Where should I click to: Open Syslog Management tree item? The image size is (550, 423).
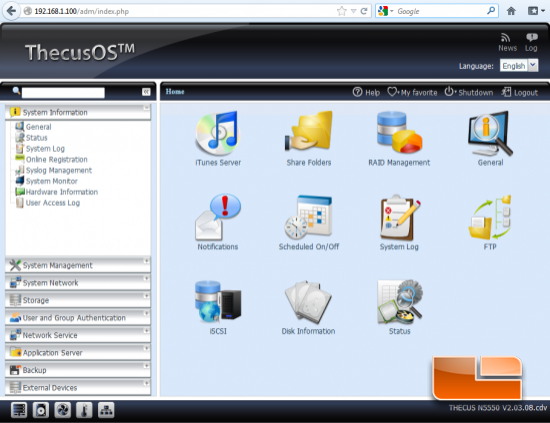pyautogui.click(x=59, y=170)
